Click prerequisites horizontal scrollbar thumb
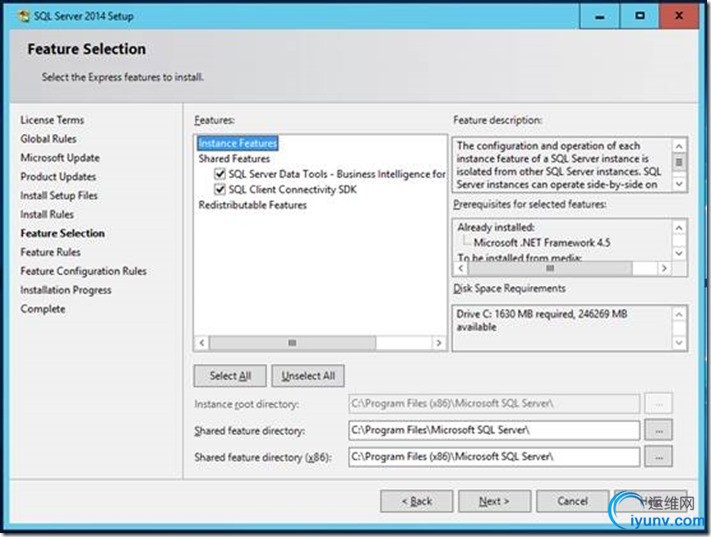 (550, 268)
